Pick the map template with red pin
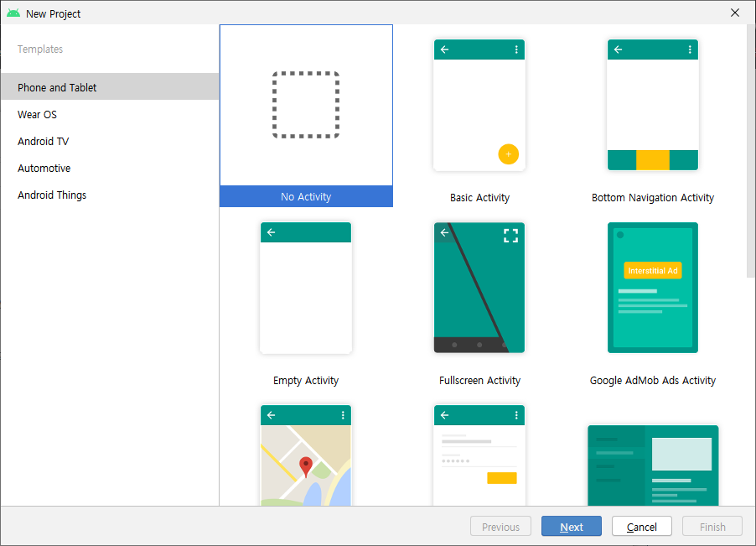Image resolution: width=756 pixels, height=546 pixels. tap(306, 455)
